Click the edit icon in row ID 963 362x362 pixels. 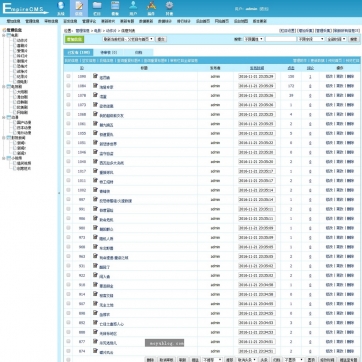pos(95,256)
